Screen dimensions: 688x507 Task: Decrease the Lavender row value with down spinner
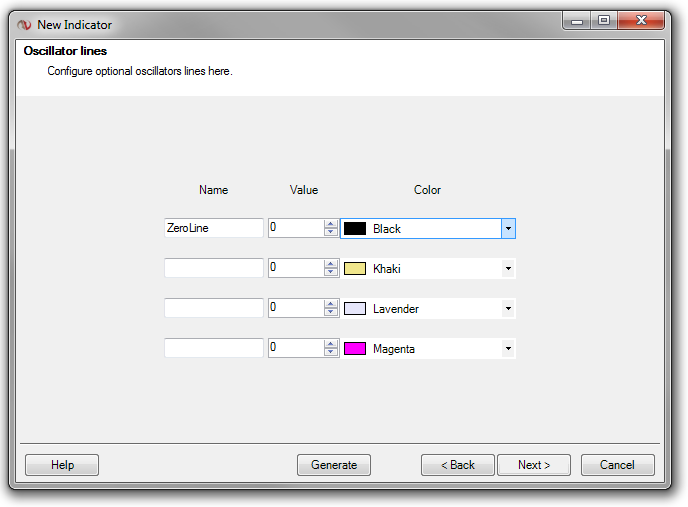click(330, 312)
